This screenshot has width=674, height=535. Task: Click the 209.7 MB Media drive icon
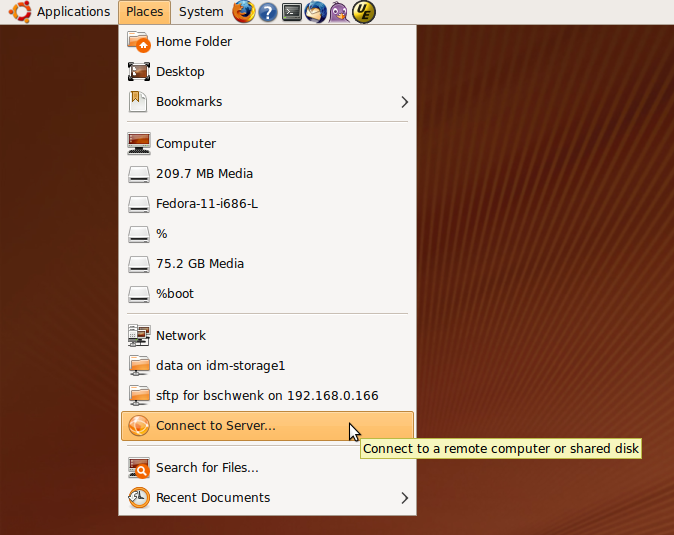(x=139, y=174)
